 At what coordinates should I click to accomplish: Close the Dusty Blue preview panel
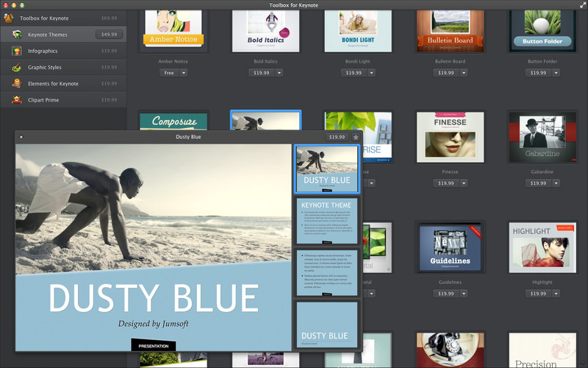(x=21, y=137)
